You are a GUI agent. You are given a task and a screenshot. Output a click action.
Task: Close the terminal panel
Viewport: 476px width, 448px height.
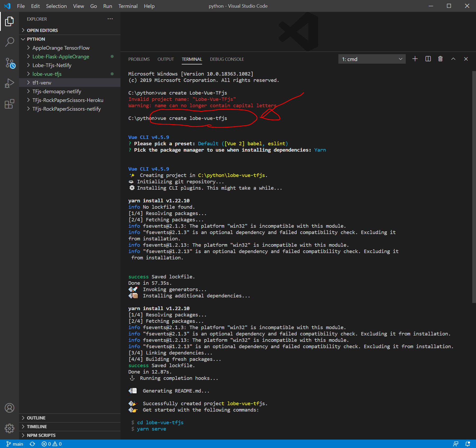coord(466,59)
